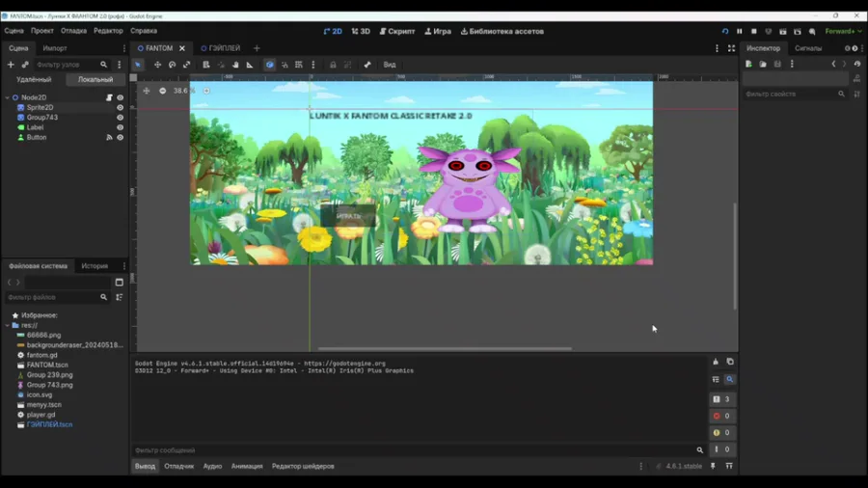Open the Вид viewport menu
The height and width of the screenshot is (488, 868).
click(390, 65)
